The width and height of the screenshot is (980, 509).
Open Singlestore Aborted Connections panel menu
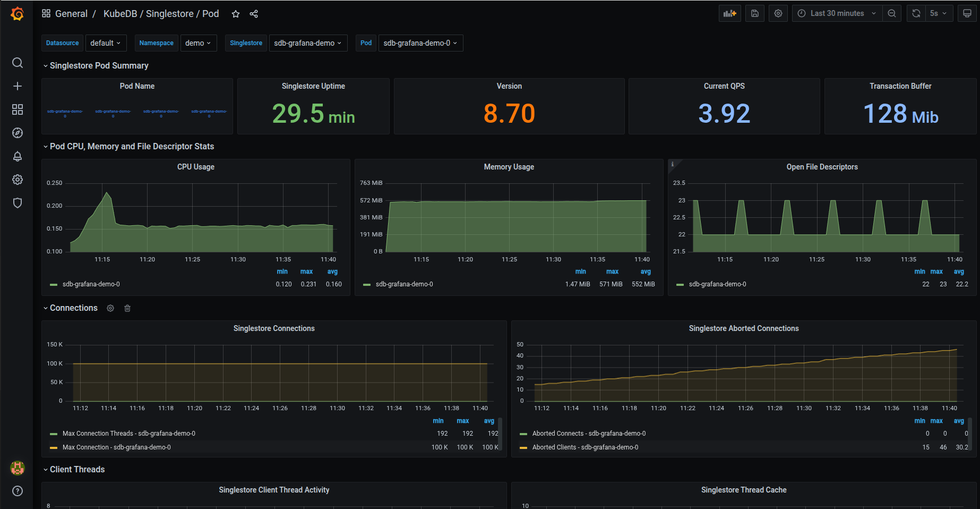click(744, 328)
